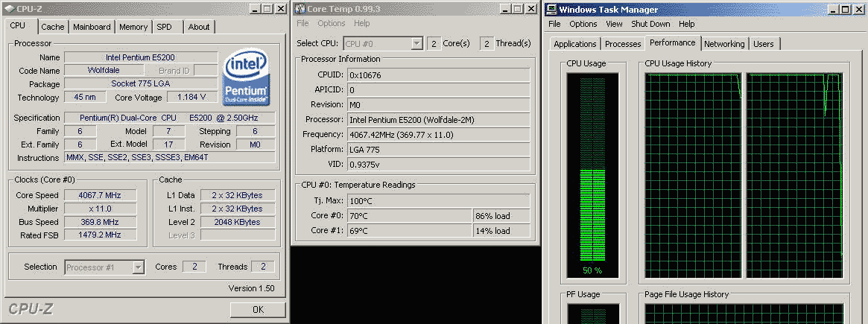Close the CPU-Z window
Screen dimensions: 868x324
coord(281,8)
